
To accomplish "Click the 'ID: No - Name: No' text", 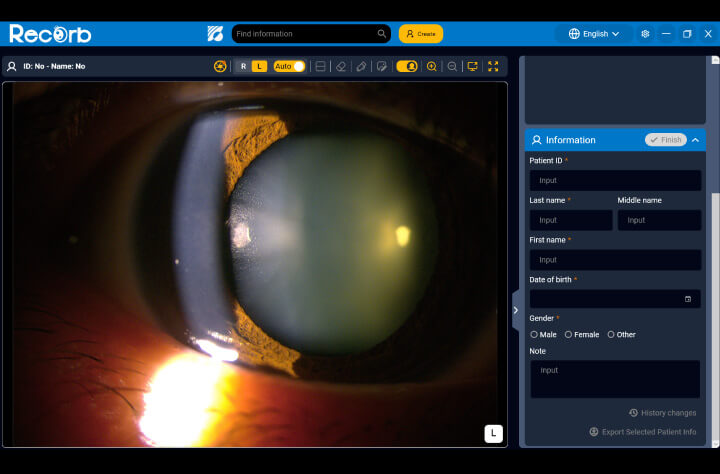I will [x=54, y=66].
